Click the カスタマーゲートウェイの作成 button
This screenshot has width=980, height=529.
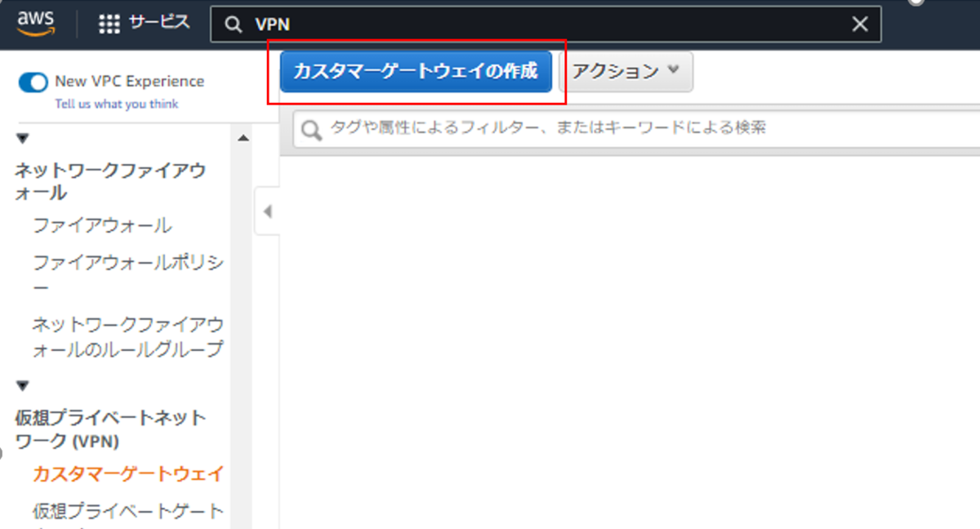pos(417,72)
